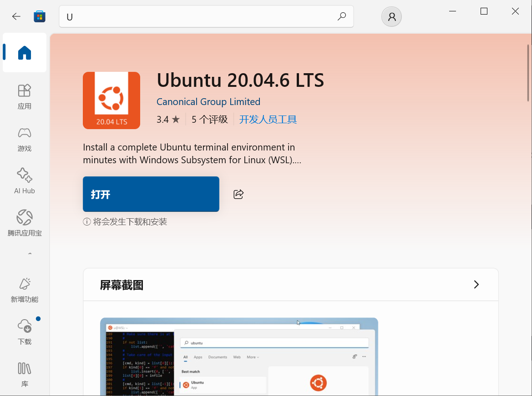Open AI Hub in sidebar
Viewport: 532px width, 396px height.
pyautogui.click(x=25, y=181)
